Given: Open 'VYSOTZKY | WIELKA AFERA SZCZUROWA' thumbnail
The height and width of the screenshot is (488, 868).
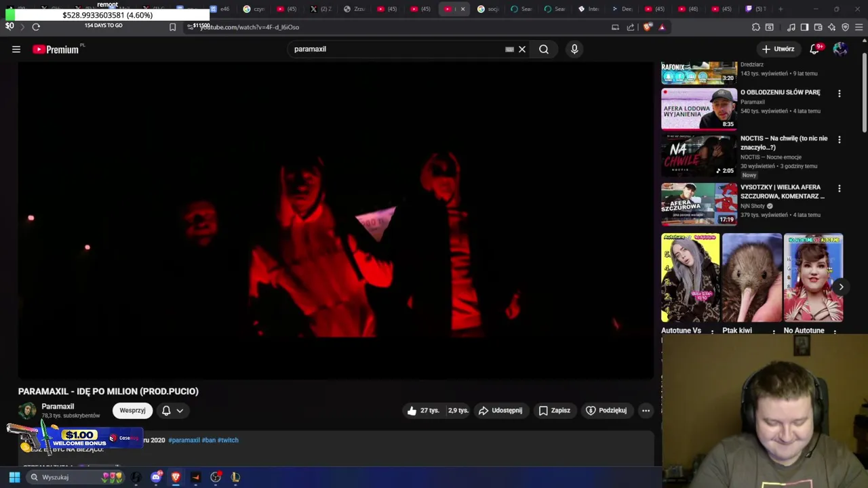Looking at the screenshot, I should click(x=699, y=204).
